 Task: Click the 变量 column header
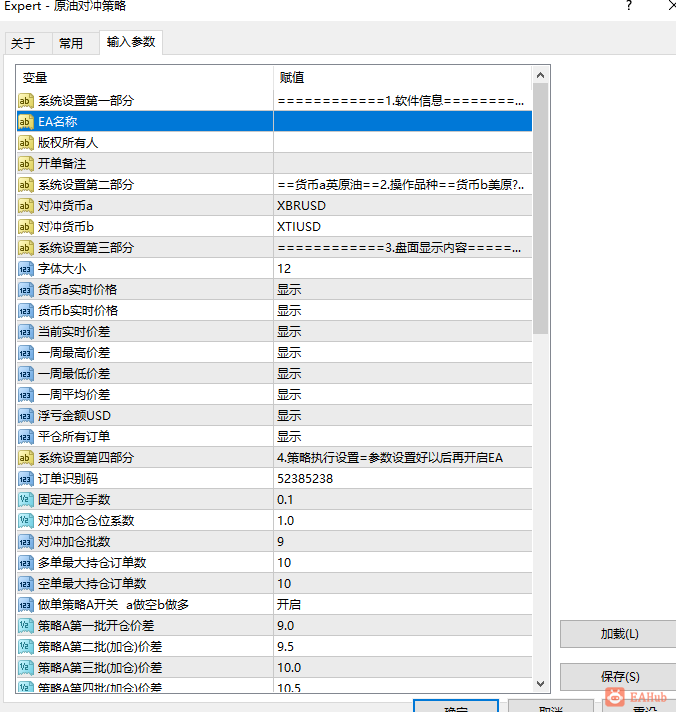(145, 78)
